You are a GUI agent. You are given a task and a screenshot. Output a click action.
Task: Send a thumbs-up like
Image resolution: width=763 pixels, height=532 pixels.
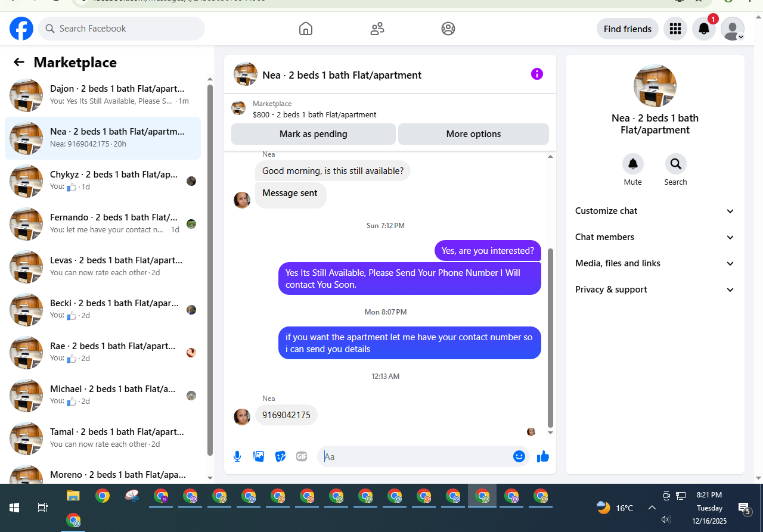tap(542, 456)
